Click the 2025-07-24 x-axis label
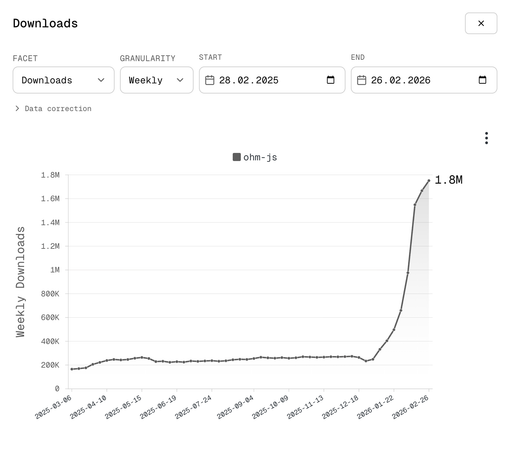The height and width of the screenshot is (451, 510). tap(193, 407)
